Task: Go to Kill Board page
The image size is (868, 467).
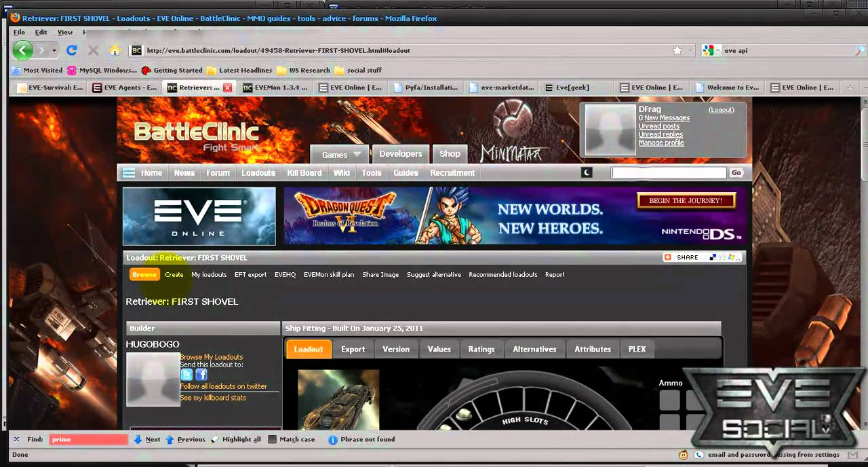Action: click(x=304, y=173)
